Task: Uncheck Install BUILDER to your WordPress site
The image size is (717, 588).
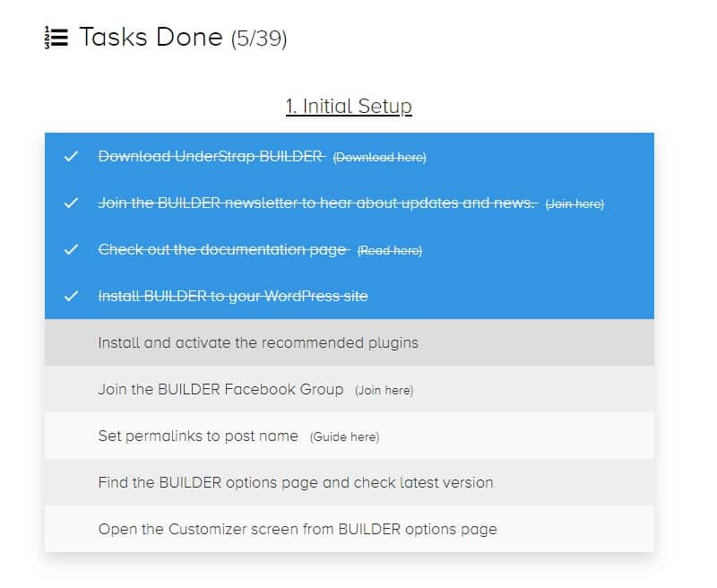Action: tap(233, 297)
